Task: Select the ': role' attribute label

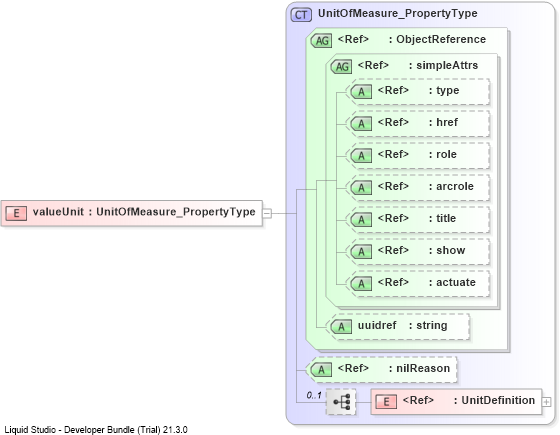Action: point(442,154)
